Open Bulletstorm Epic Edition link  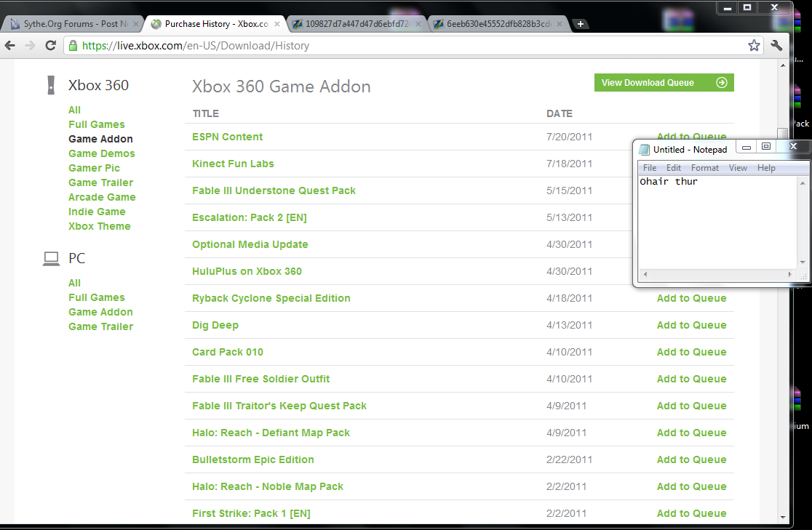point(253,459)
